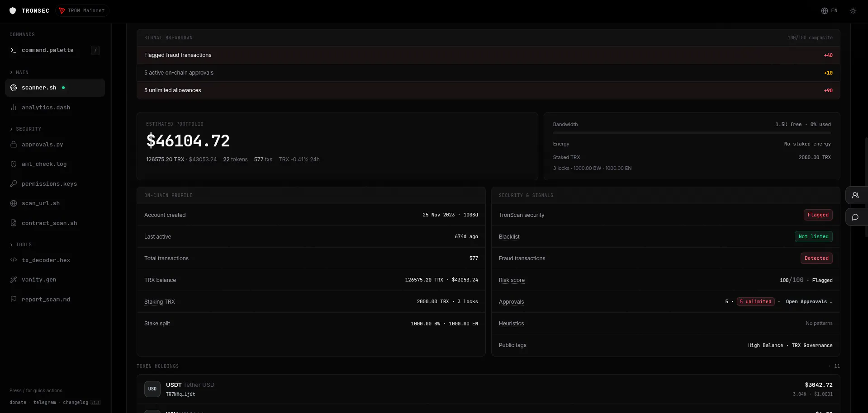Click the Flagged fraud transactions signal row
Viewport: 868px width, 413px height.
click(489, 55)
